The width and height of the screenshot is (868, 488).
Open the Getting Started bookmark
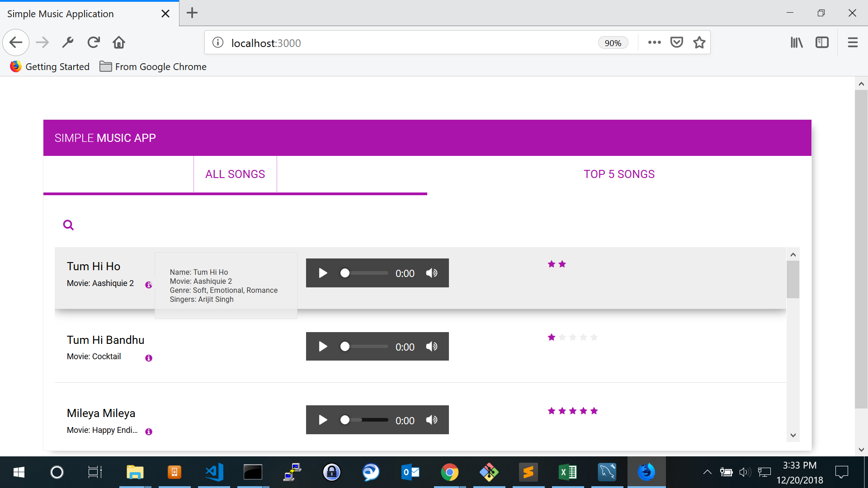(x=50, y=67)
